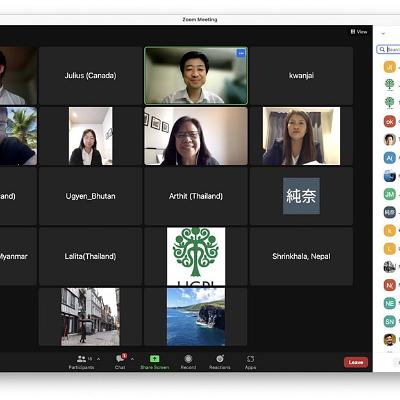Collapse the participants panel chevron
The image size is (400, 400).
(x=383, y=33)
